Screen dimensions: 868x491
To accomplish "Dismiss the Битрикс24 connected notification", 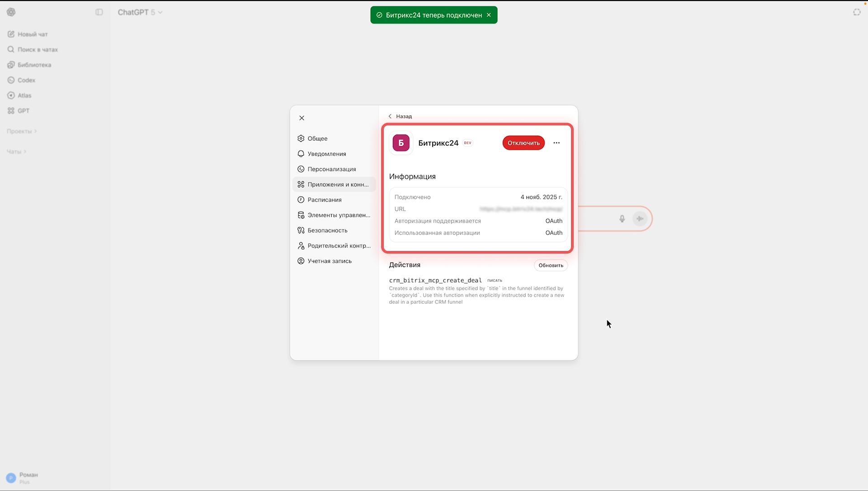I will [x=489, y=15].
